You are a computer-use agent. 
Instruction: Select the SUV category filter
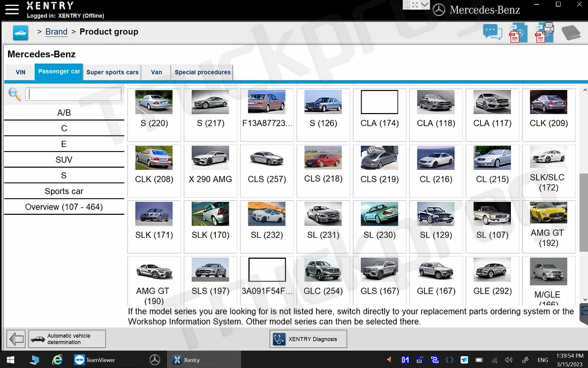(x=64, y=160)
